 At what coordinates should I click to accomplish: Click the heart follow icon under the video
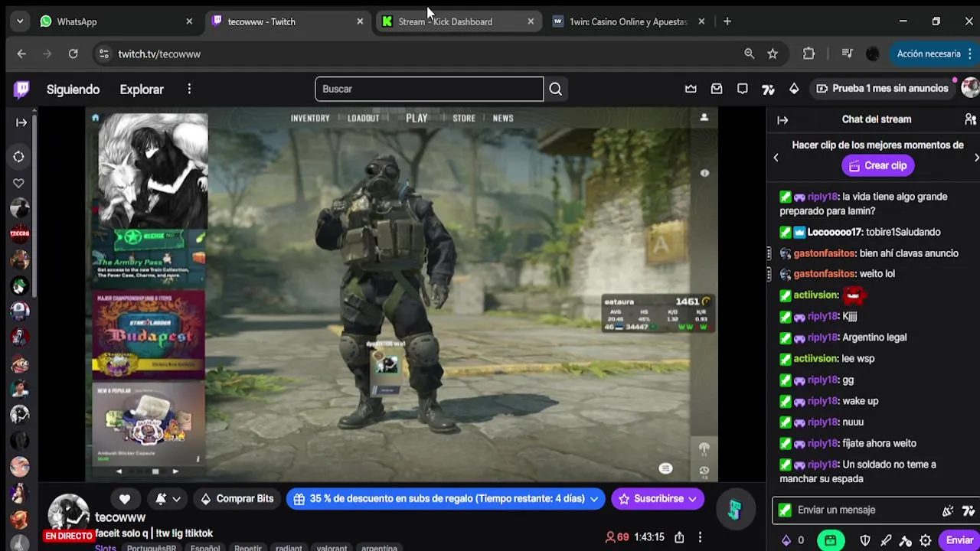coord(125,499)
